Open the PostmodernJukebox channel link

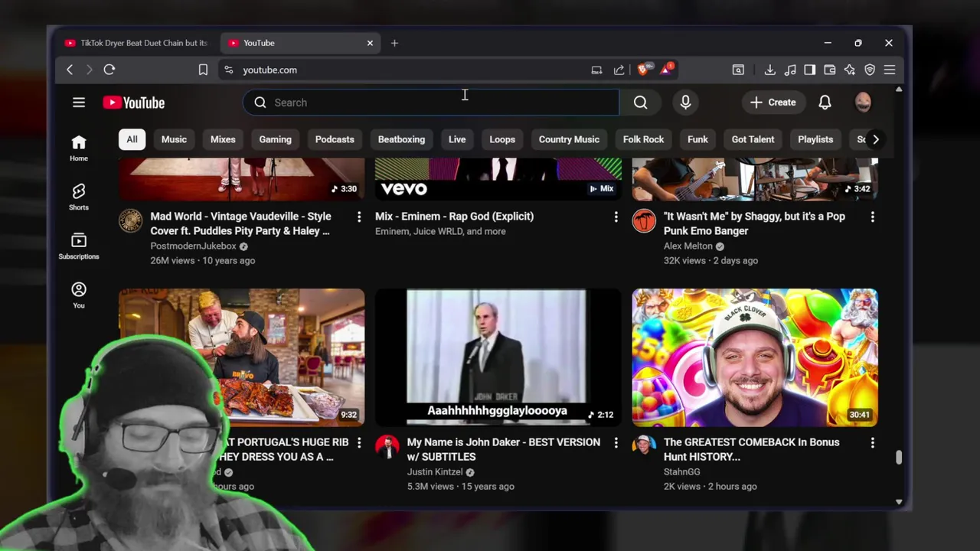193,246
